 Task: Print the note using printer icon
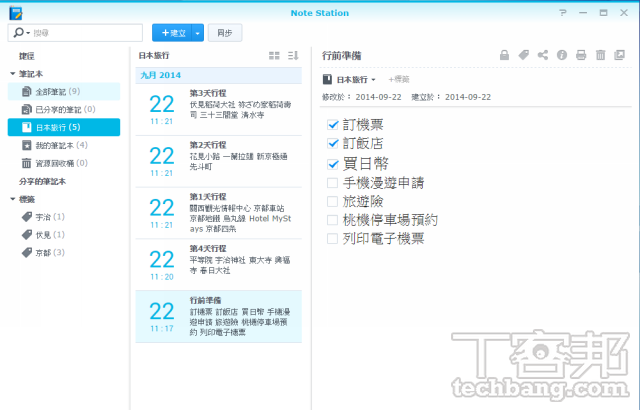(x=581, y=56)
